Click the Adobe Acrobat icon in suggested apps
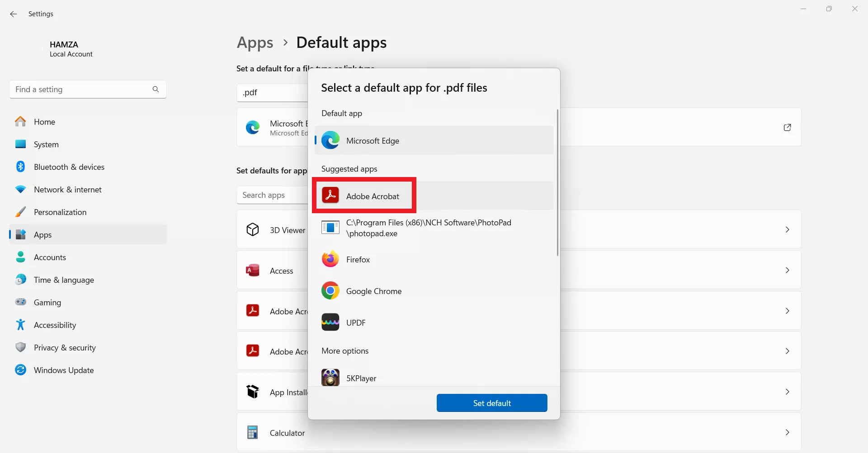The image size is (868, 453). (330, 195)
